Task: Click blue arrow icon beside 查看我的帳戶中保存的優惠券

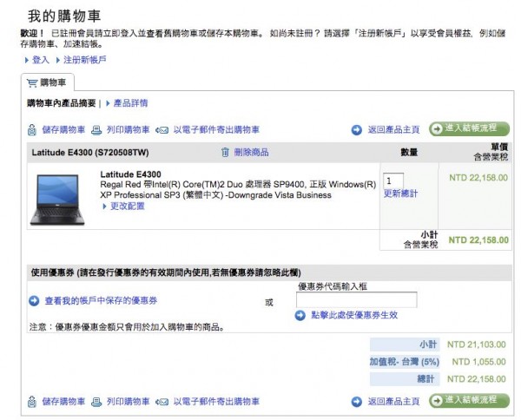Action: [34, 301]
